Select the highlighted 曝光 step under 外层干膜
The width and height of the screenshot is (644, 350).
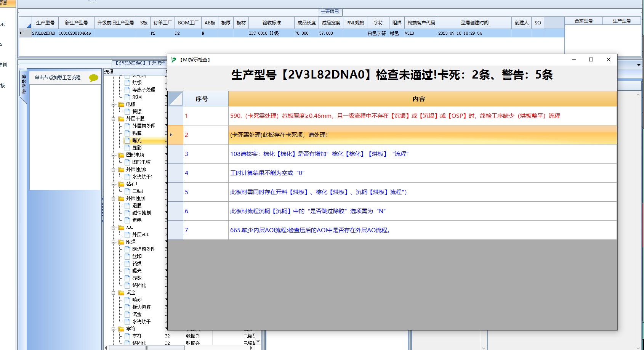tap(137, 140)
